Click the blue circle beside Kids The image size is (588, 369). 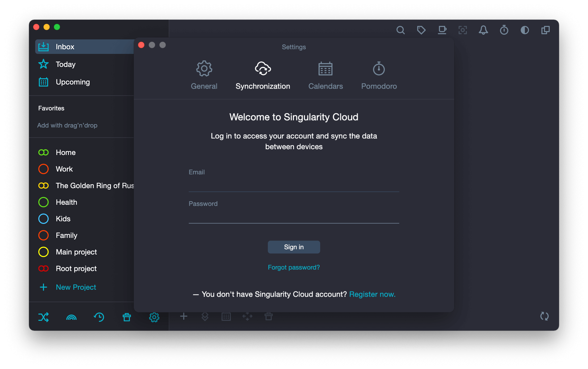click(43, 219)
